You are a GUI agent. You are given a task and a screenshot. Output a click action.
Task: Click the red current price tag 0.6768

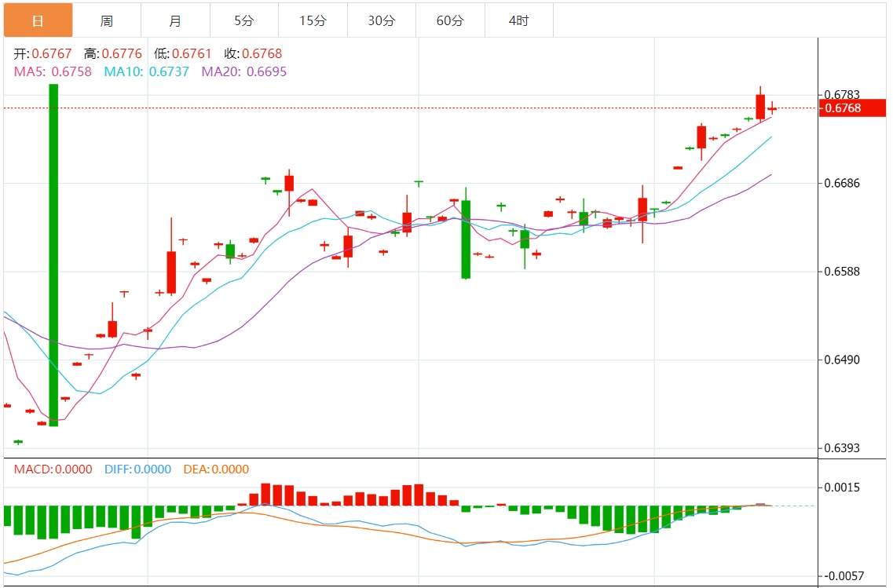[x=852, y=108]
